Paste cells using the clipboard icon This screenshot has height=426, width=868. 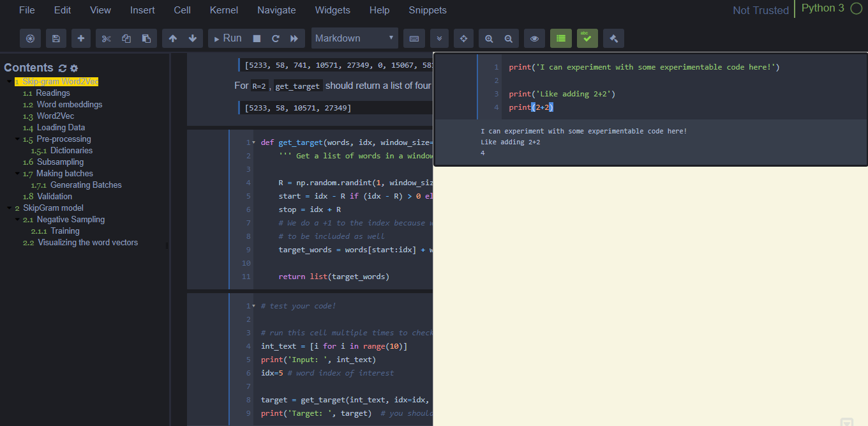coord(146,38)
